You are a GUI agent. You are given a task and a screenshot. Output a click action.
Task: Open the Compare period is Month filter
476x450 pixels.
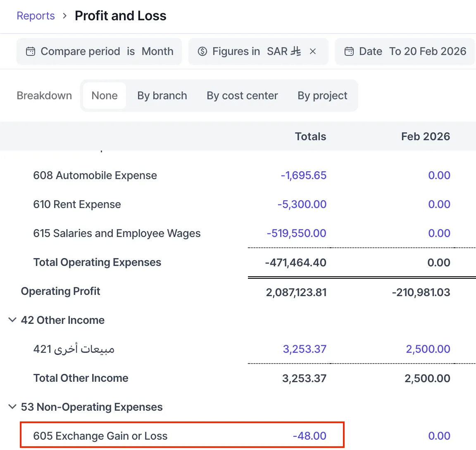coord(99,51)
